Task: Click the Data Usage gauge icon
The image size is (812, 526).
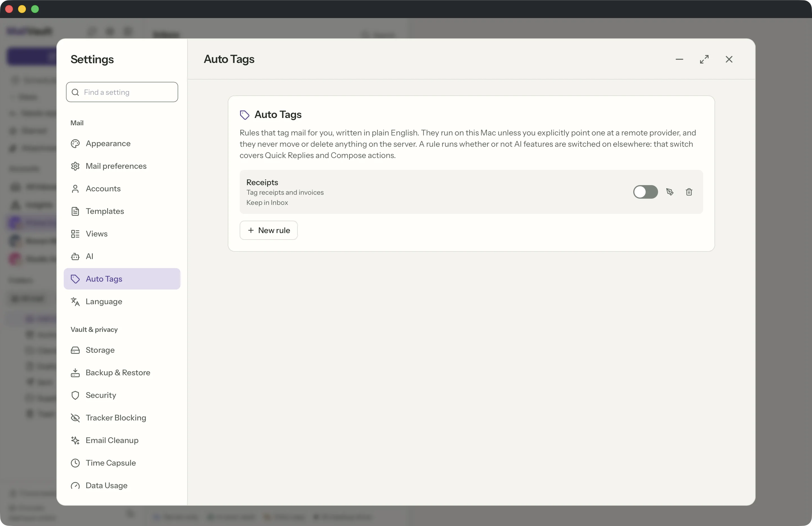Action: (x=75, y=486)
